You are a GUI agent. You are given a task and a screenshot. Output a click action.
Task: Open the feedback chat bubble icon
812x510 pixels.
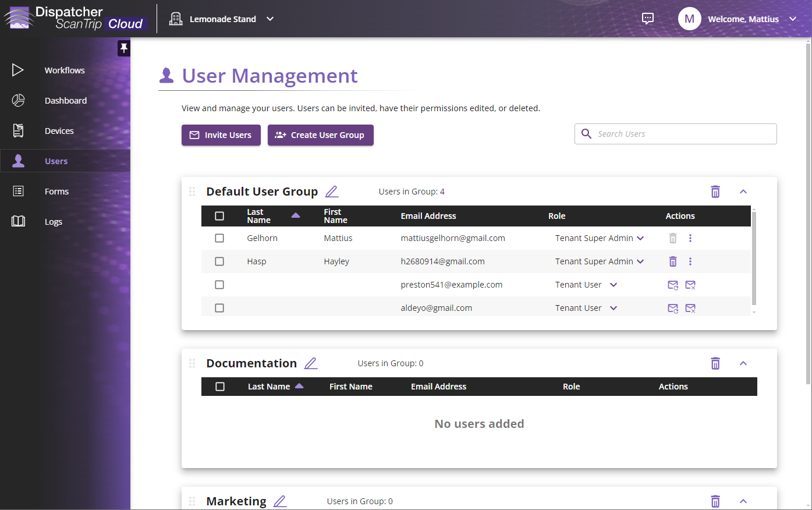[x=648, y=19]
